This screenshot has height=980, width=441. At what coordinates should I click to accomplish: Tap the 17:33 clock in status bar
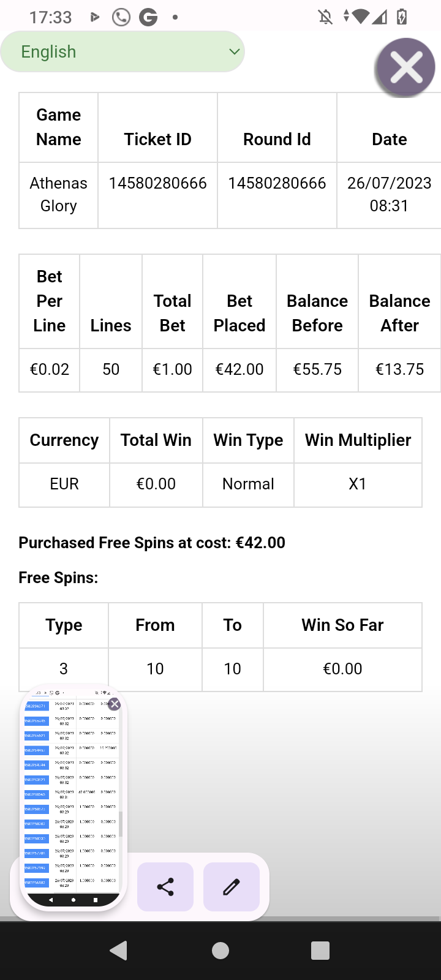pos(51,17)
